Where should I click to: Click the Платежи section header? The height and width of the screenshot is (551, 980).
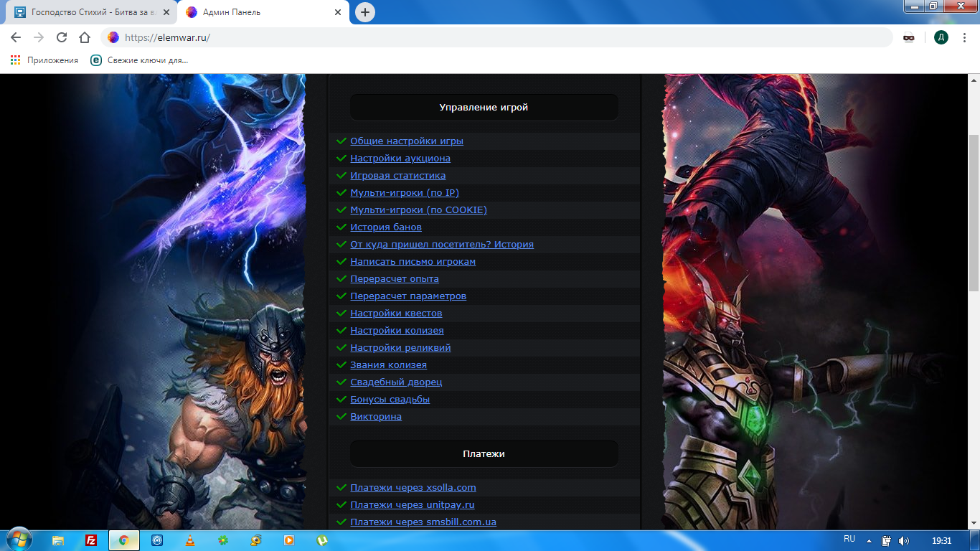click(x=484, y=454)
